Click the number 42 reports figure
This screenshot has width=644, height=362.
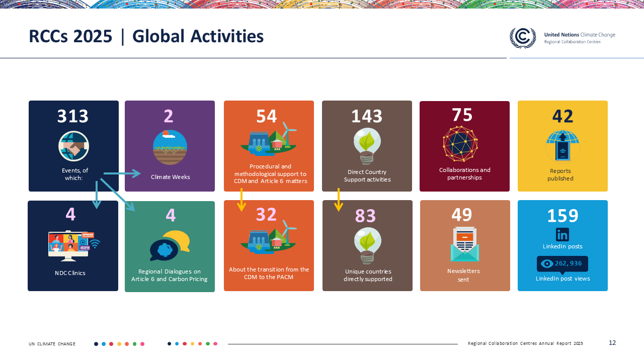pyautogui.click(x=563, y=116)
